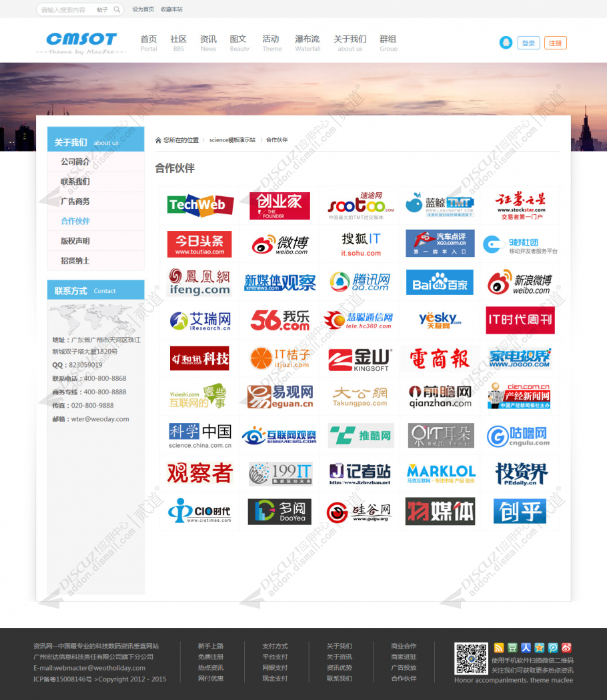
Task: Open the 艾瑞网 iResearch logo
Action: [200, 320]
